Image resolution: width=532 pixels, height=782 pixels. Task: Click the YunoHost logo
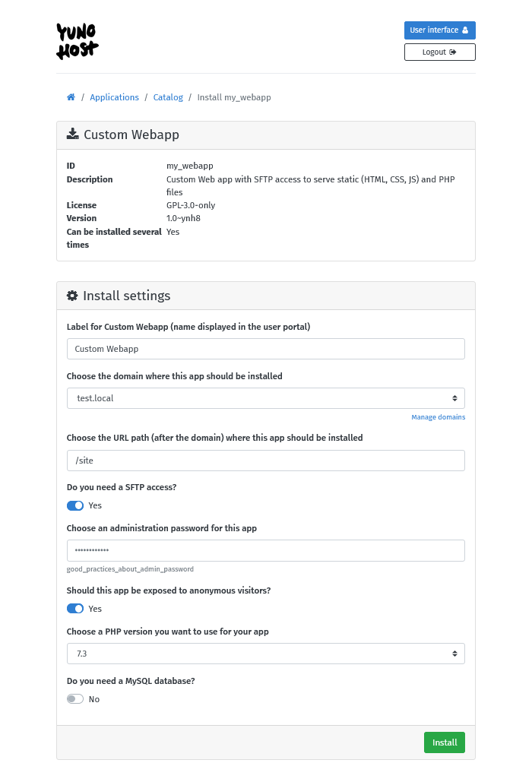coord(77,40)
